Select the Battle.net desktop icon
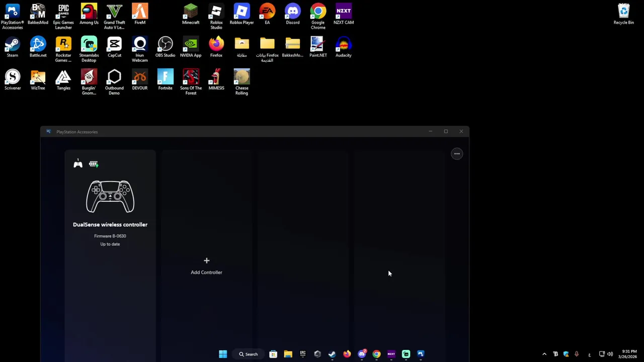Screen dimensions: 644x362 click(x=38, y=47)
